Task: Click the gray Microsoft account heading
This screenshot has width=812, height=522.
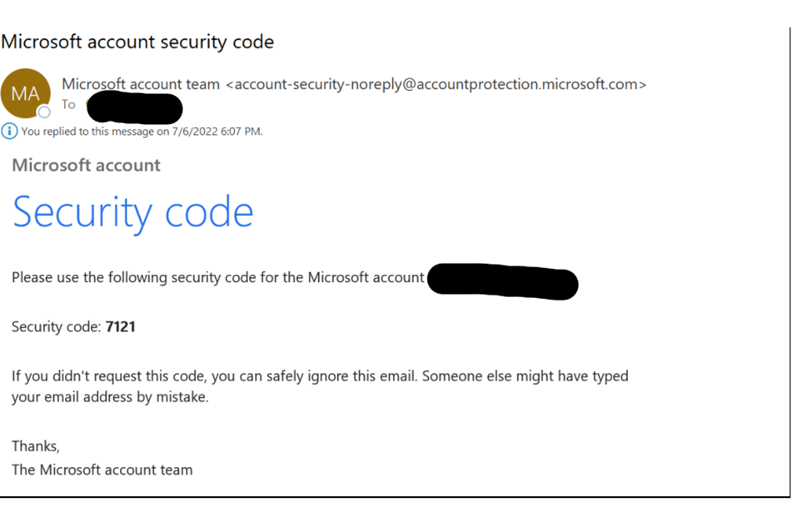Action: (86, 165)
